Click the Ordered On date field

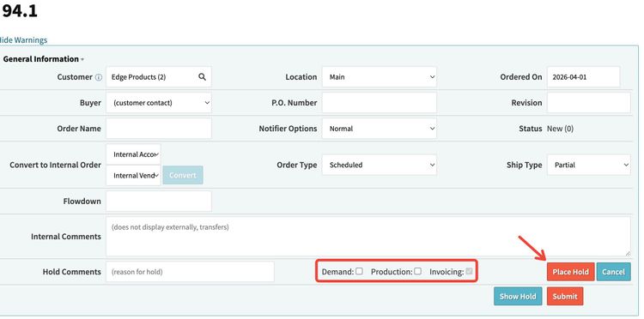[583, 76]
